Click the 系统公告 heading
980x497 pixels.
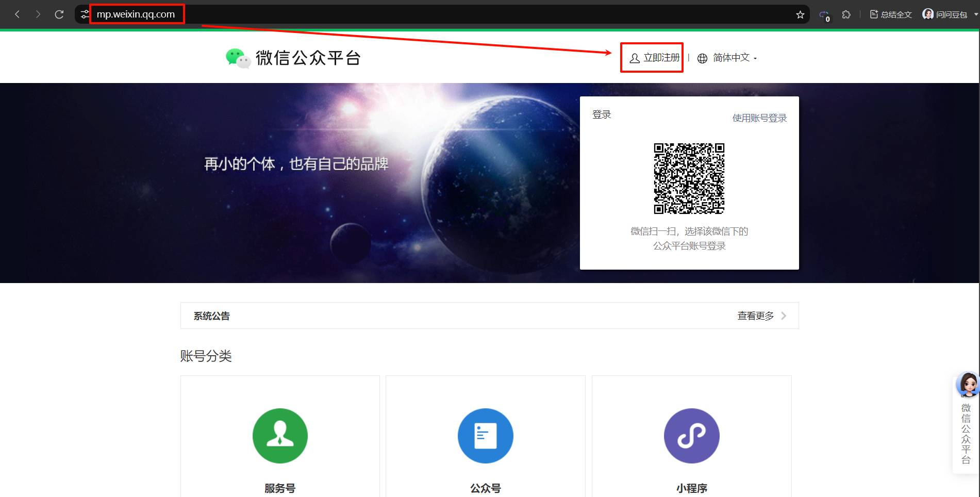click(212, 316)
